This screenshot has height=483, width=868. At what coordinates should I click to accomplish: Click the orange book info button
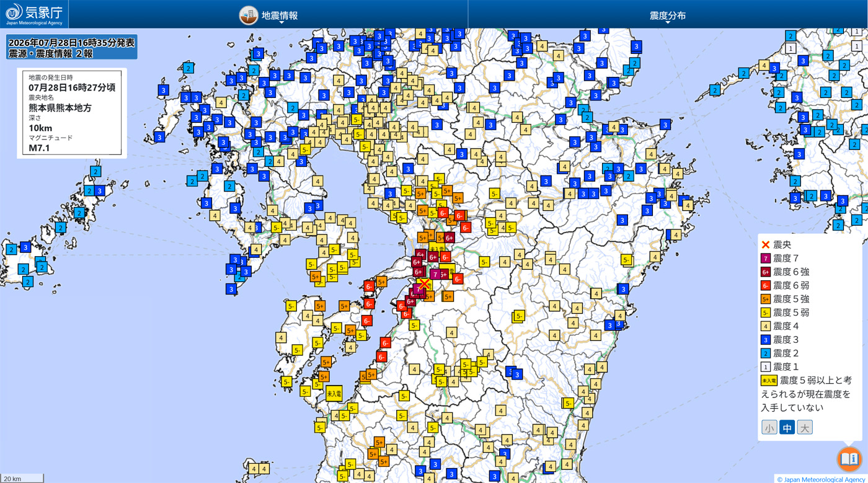849,459
